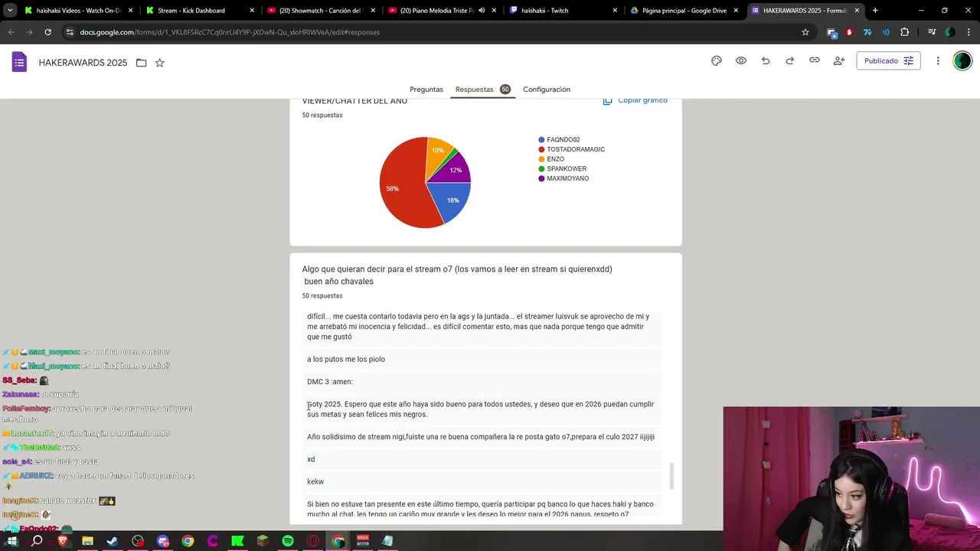Click the responses list scrollbar thumb

[671, 476]
